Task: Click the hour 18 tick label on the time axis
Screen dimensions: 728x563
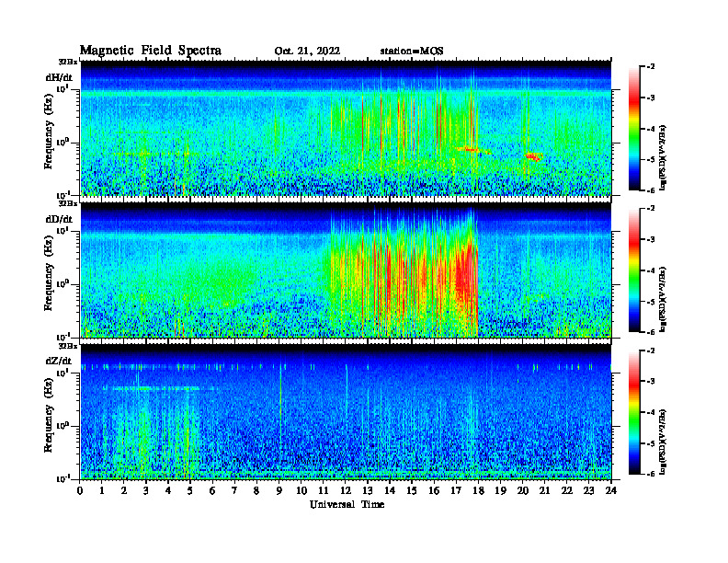Action: tap(478, 491)
